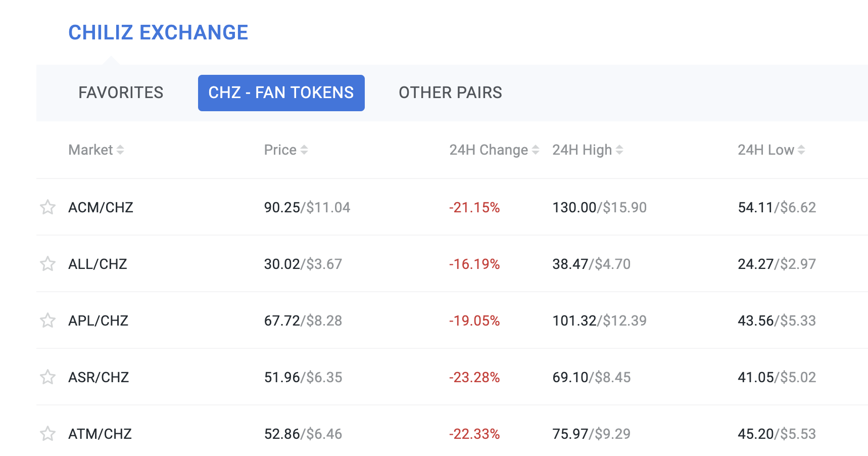
Task: Open the Favorites tab
Action: [121, 93]
